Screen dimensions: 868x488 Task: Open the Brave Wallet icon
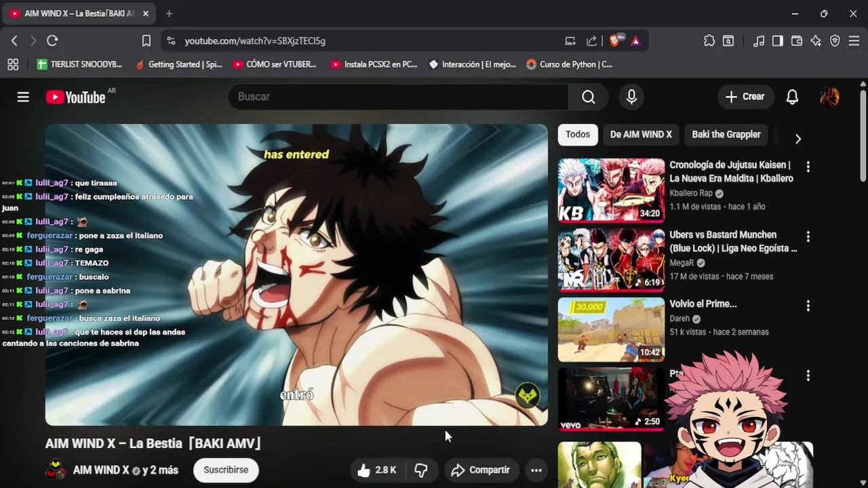(797, 41)
